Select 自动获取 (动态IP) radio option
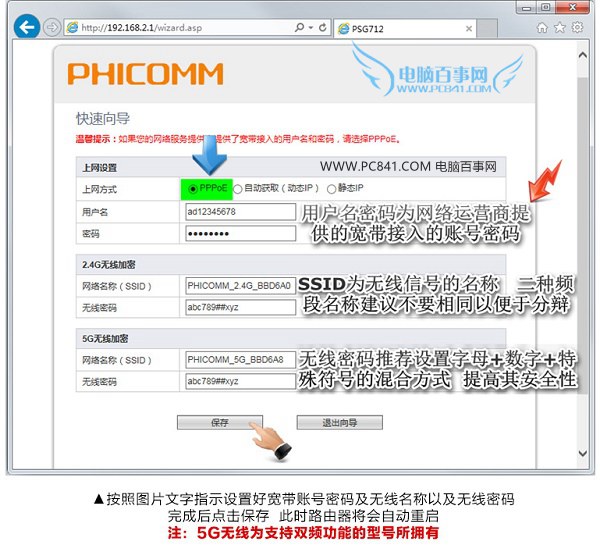600x552 pixels. pyautogui.click(x=238, y=188)
